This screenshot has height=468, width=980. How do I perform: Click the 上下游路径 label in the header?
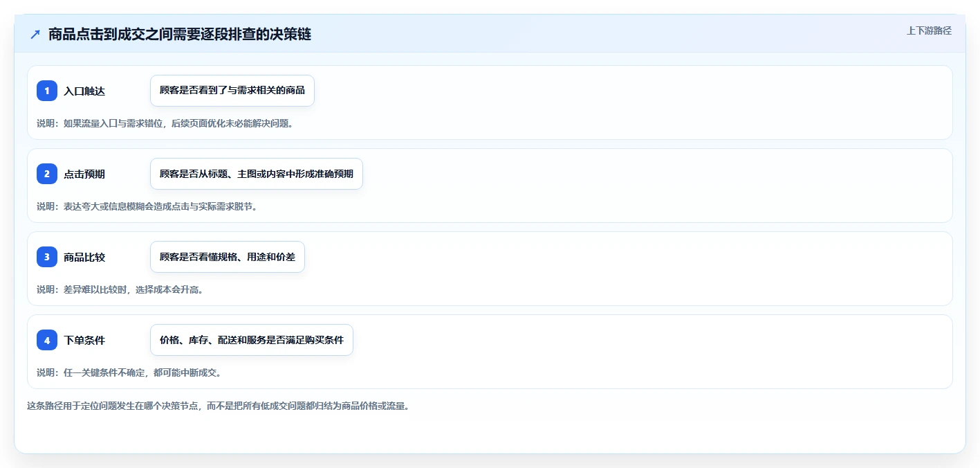[x=929, y=30]
